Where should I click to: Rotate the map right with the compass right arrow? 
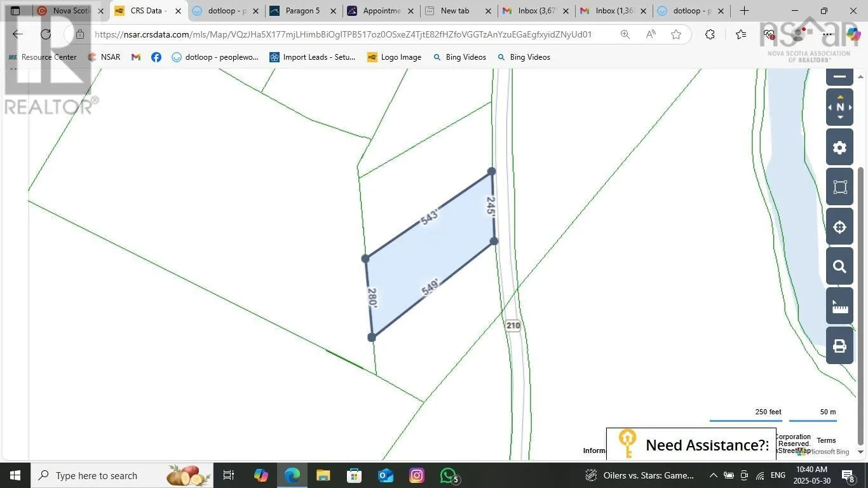click(x=850, y=107)
